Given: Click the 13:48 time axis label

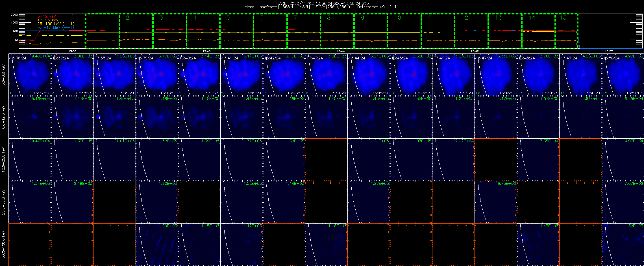Looking at the screenshot, I should (x=475, y=52).
